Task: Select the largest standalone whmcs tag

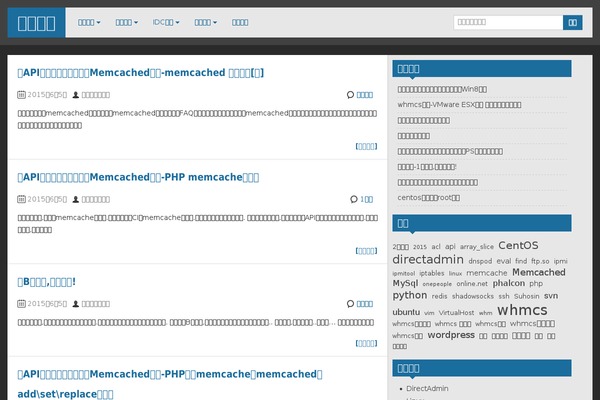Action: pos(522,309)
